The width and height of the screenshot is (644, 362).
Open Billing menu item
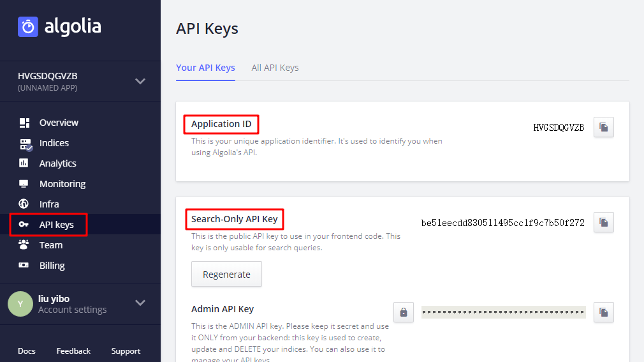[x=52, y=266]
